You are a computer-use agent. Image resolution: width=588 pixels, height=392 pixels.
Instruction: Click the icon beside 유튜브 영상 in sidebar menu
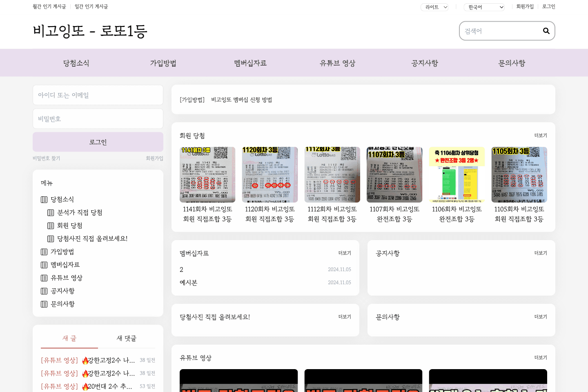44,278
